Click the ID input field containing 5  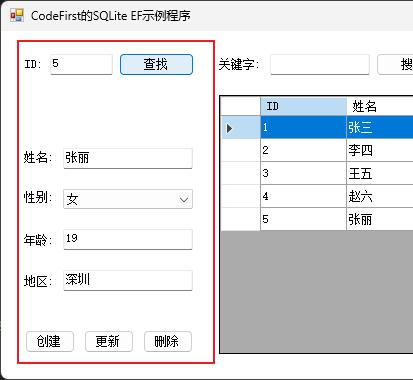coord(81,64)
